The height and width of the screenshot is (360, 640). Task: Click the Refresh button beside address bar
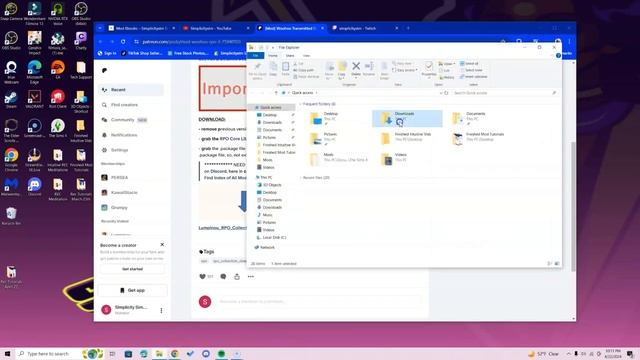(x=446, y=93)
